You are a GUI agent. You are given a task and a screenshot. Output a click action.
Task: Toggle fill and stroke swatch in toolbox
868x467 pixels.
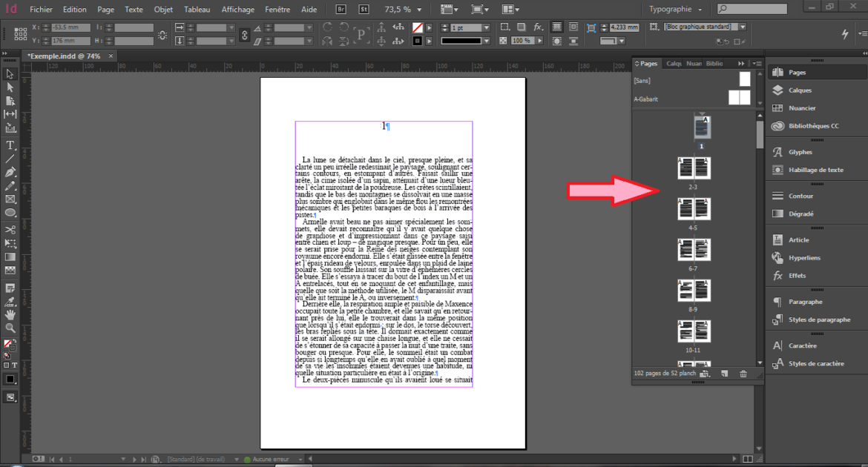click(x=9, y=345)
